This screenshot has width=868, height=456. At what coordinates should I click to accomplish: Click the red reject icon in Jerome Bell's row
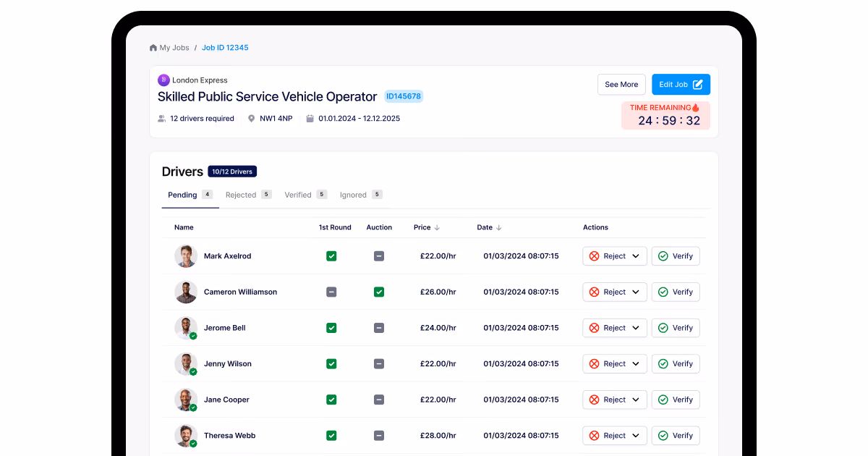coord(594,328)
